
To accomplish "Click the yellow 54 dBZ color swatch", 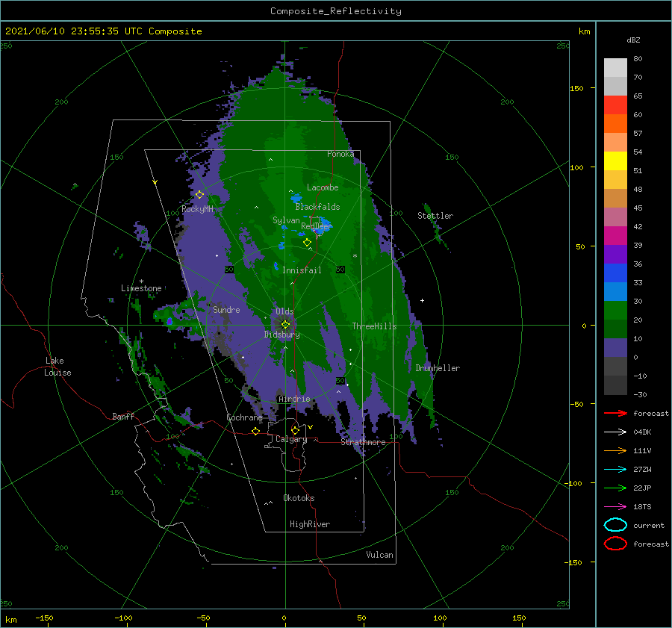I will [615, 161].
